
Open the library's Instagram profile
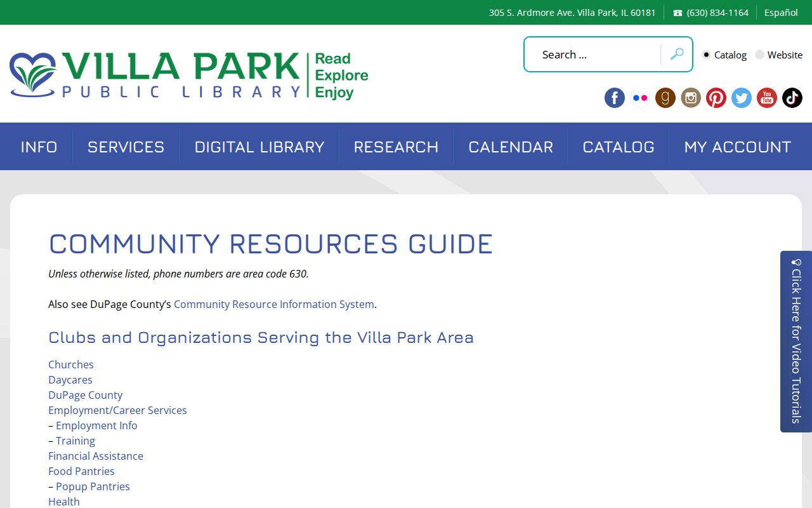(x=691, y=98)
